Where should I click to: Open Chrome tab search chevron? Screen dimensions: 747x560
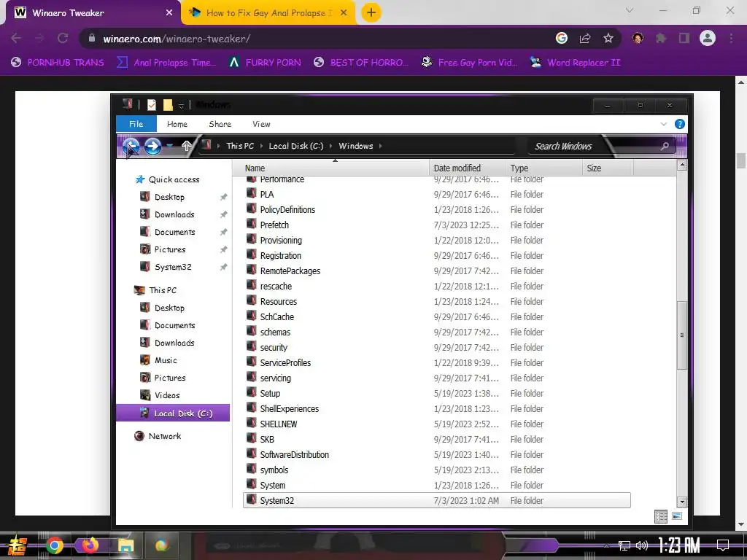630,10
